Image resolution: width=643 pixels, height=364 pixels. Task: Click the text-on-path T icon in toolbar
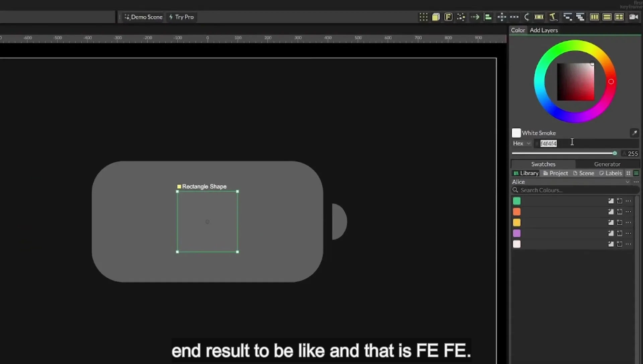(x=553, y=17)
